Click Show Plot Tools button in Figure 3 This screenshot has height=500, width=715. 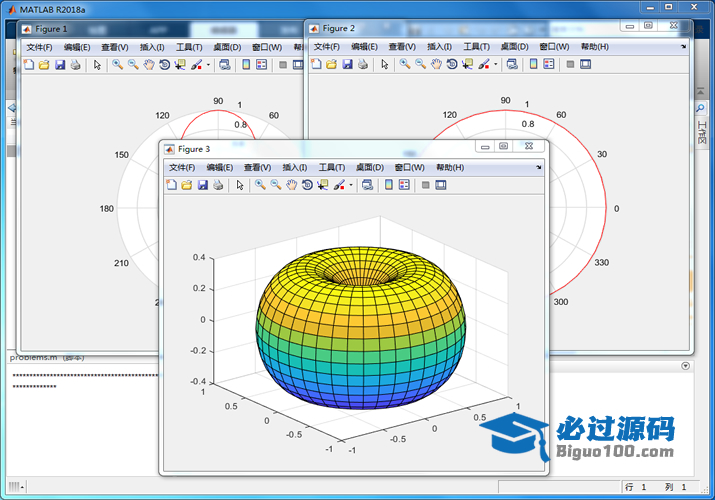pos(440,185)
